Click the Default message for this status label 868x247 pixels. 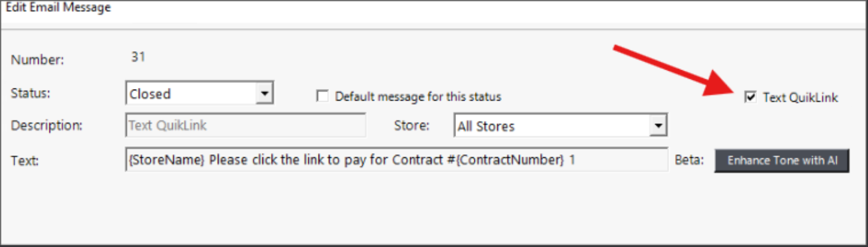(418, 96)
